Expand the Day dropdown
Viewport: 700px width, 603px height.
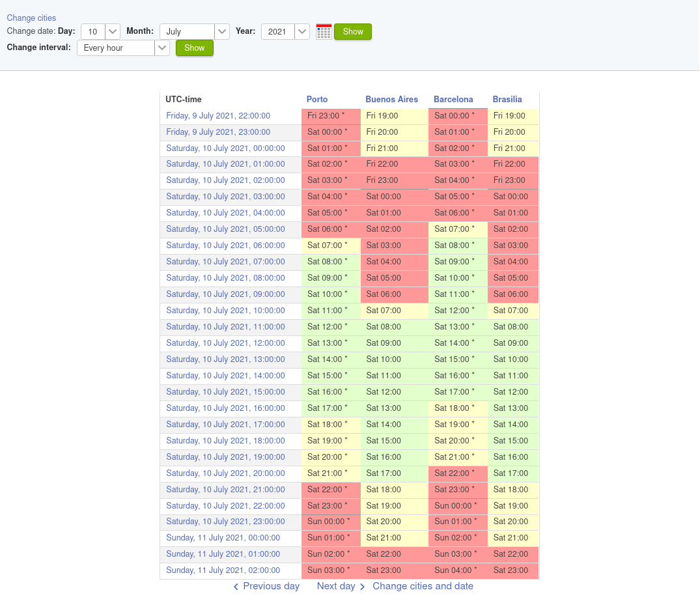[x=113, y=31]
